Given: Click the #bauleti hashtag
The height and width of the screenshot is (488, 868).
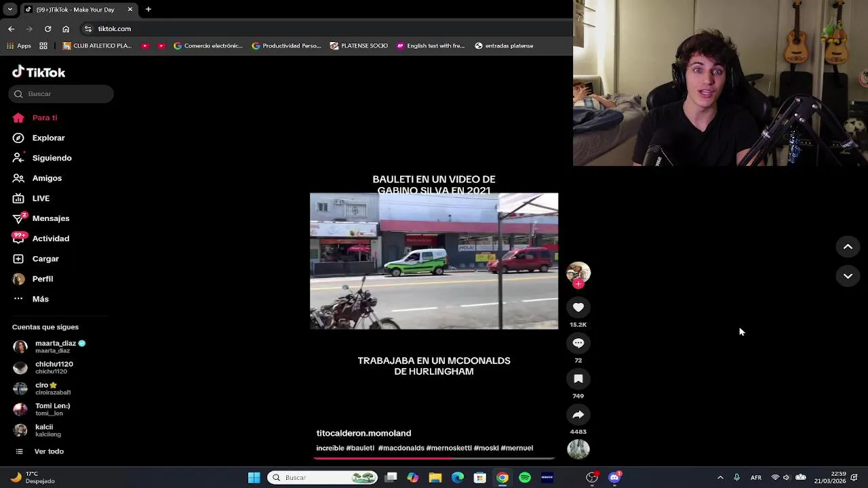Looking at the screenshot, I should (360, 448).
